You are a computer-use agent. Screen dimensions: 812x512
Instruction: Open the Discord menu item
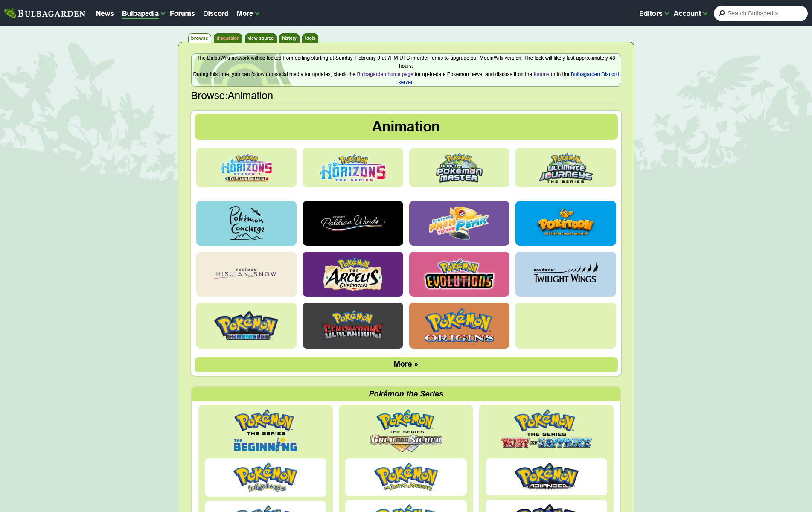coord(216,13)
